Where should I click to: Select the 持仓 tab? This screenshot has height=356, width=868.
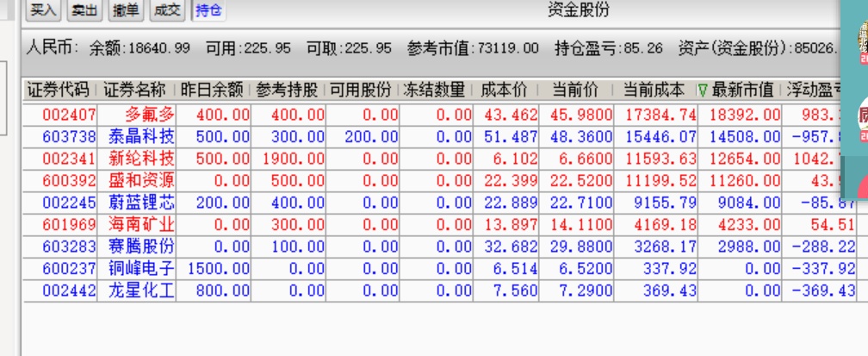point(208,9)
